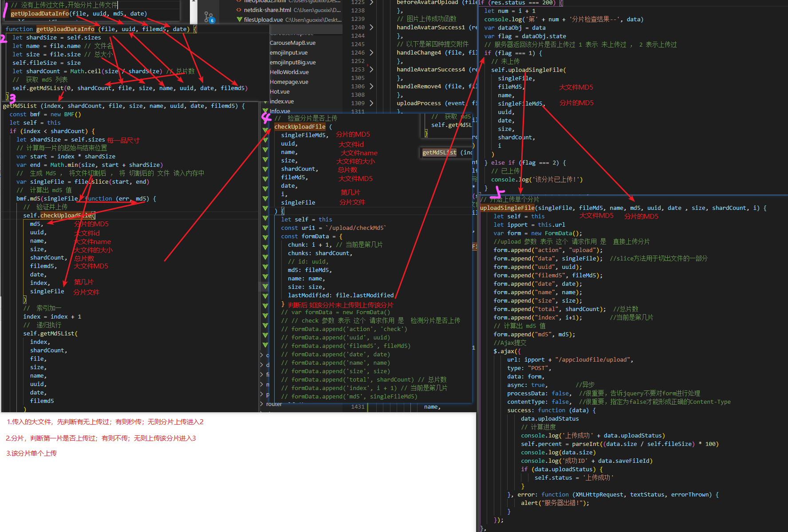Click the getUploadDataInfo function definition name

[65, 29]
